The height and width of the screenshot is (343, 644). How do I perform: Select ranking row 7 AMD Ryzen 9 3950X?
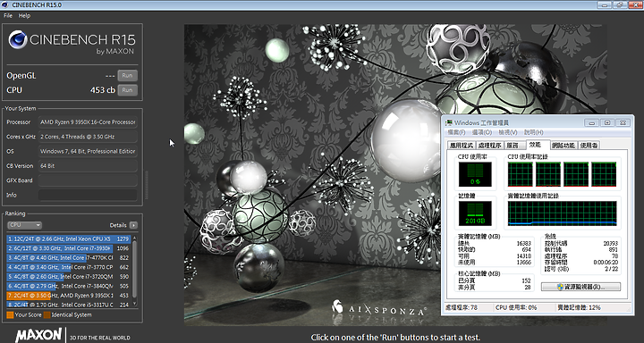coord(69,296)
